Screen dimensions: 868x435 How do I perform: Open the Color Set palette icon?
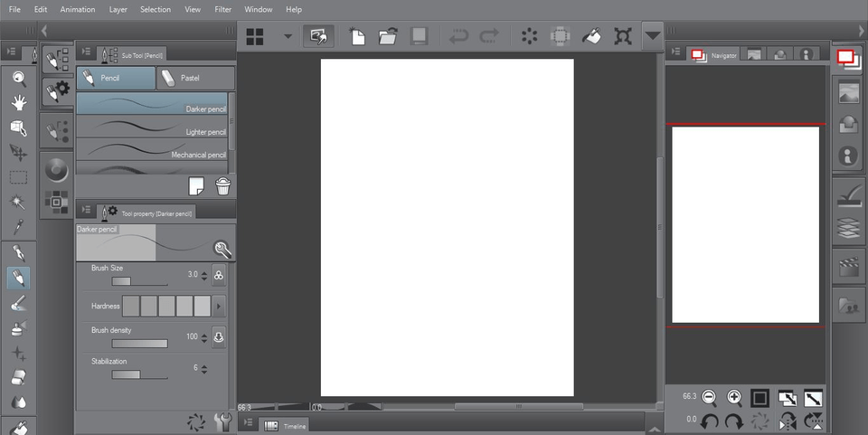tap(57, 202)
